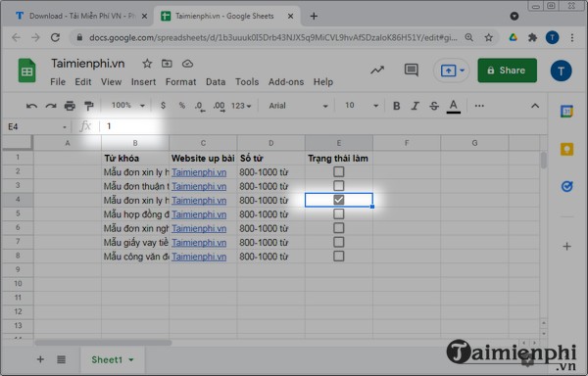
Task: Tick the checkbox in row 3
Action: 339,186
